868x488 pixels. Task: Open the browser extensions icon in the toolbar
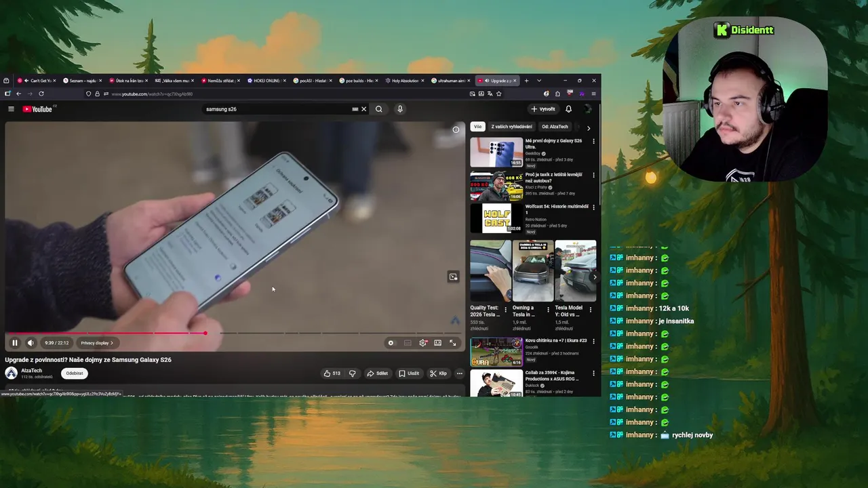557,94
